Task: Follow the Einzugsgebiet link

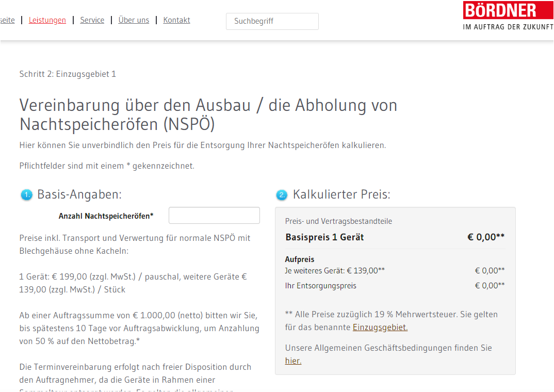Action: pos(380,328)
